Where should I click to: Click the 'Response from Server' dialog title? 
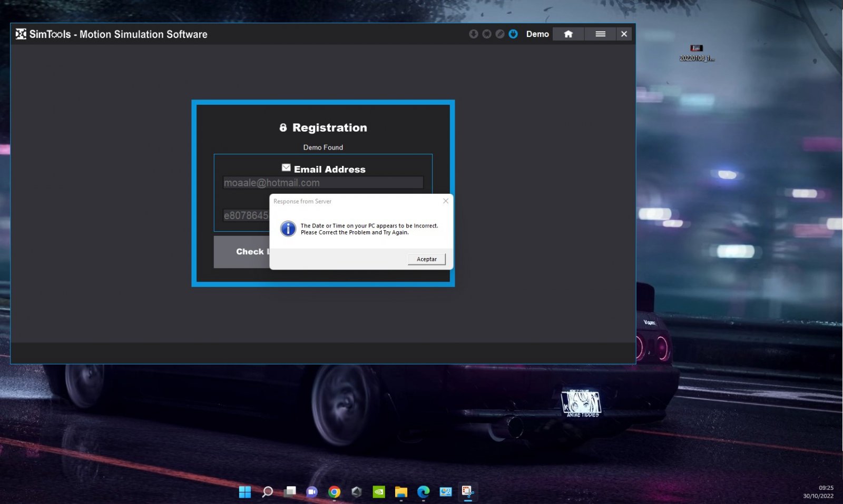click(x=302, y=201)
